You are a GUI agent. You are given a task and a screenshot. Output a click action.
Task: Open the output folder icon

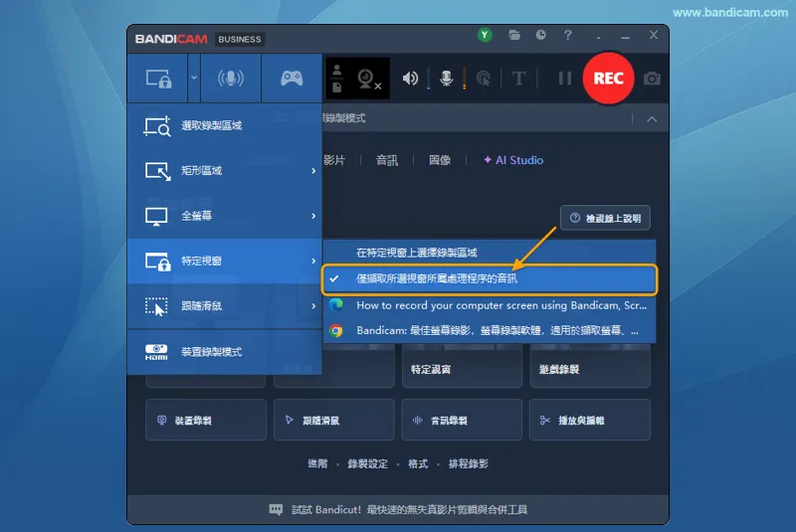click(514, 35)
